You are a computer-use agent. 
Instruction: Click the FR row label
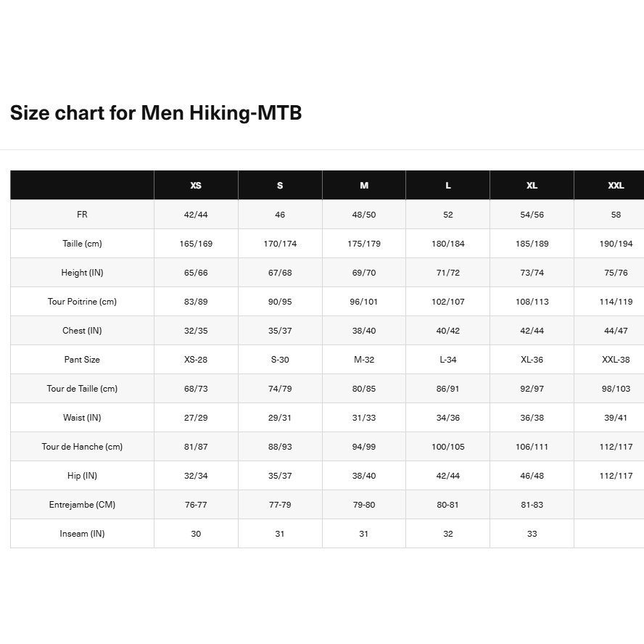(x=82, y=215)
